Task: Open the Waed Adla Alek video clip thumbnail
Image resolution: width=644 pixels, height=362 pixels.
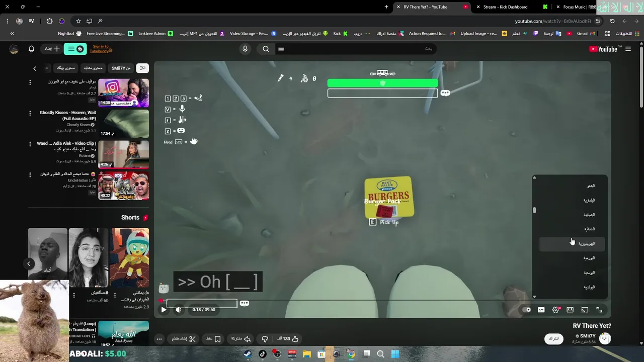Action: coord(124,154)
